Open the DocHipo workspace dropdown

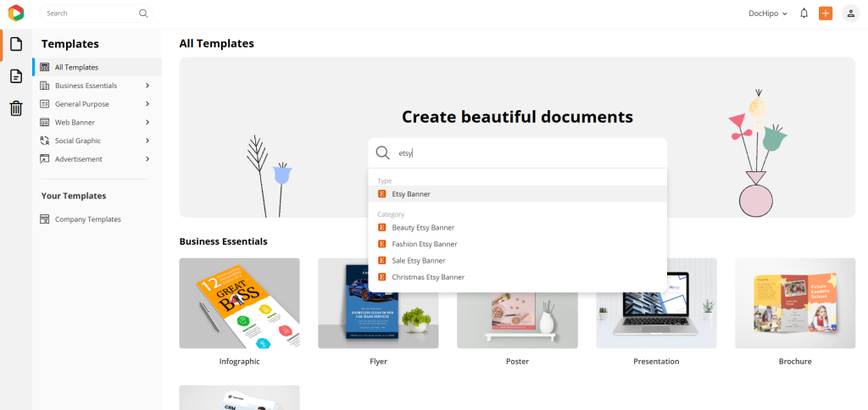[768, 14]
